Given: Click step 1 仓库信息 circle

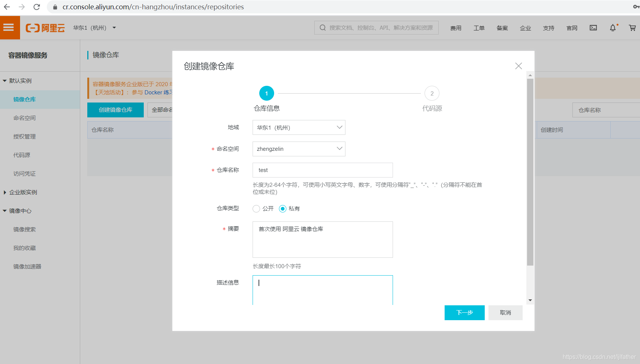Looking at the screenshot, I should (x=267, y=93).
